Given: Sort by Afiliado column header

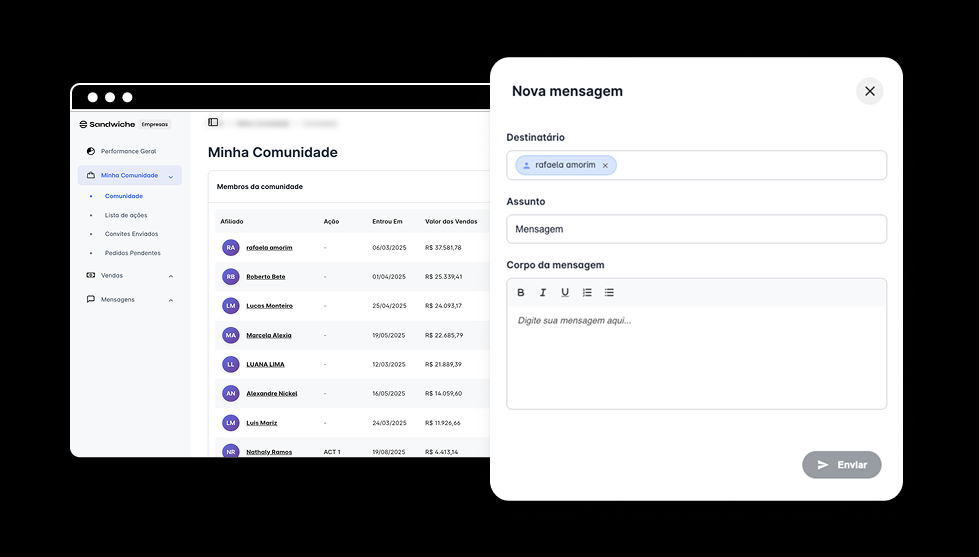Looking at the screenshot, I should tap(232, 222).
